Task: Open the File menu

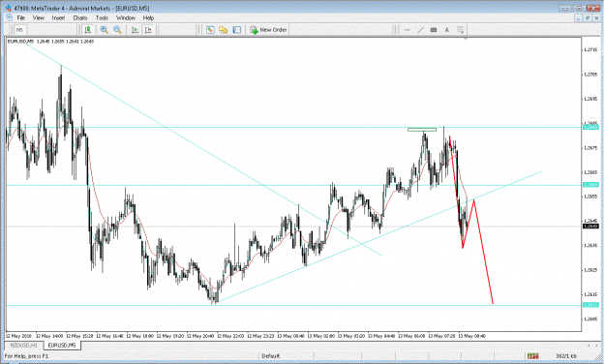Action: point(21,17)
